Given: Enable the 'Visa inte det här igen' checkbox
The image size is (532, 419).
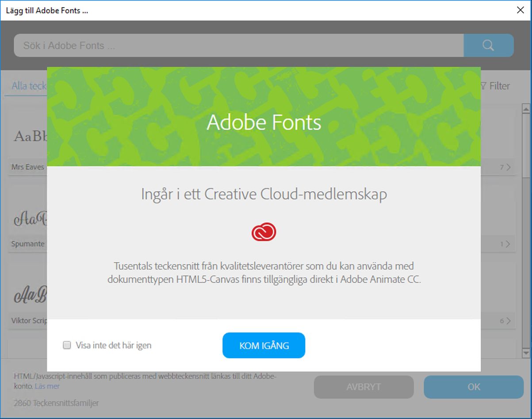Looking at the screenshot, I should pos(67,345).
